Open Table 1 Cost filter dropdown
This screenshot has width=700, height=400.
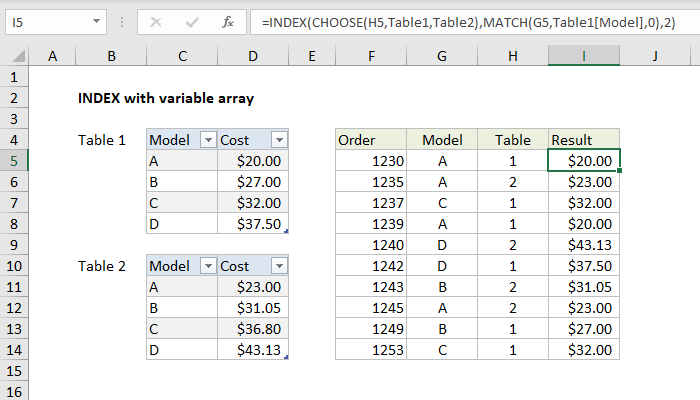tap(278, 140)
